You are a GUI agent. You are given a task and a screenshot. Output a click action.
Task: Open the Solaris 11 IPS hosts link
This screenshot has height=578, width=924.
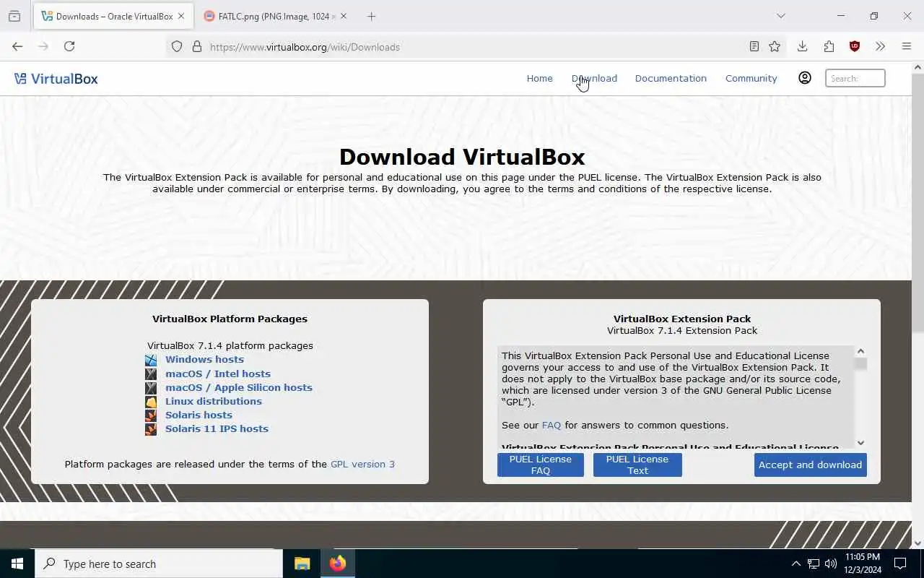[217, 428]
